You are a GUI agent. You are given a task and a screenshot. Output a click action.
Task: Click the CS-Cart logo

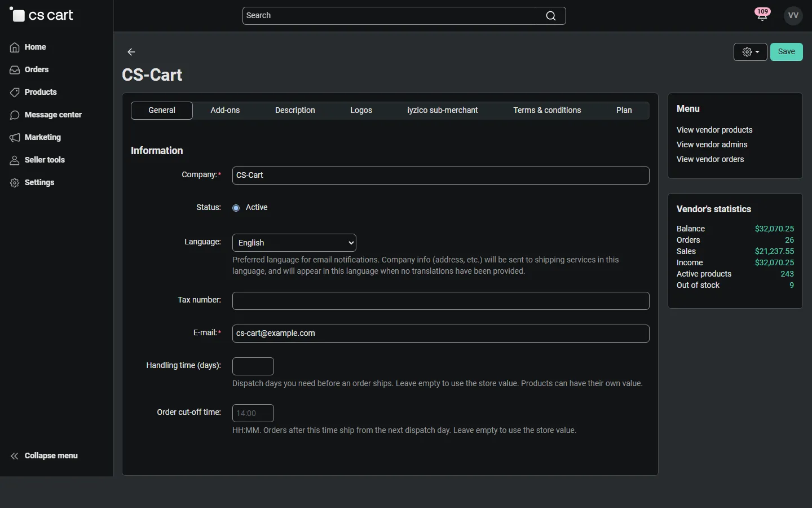tap(41, 15)
